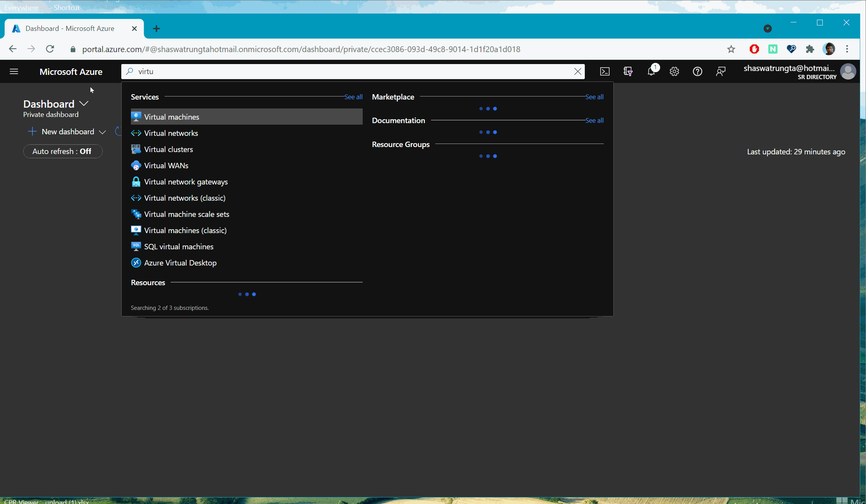
Task: Click the Virtual machines service icon
Action: 136,117
